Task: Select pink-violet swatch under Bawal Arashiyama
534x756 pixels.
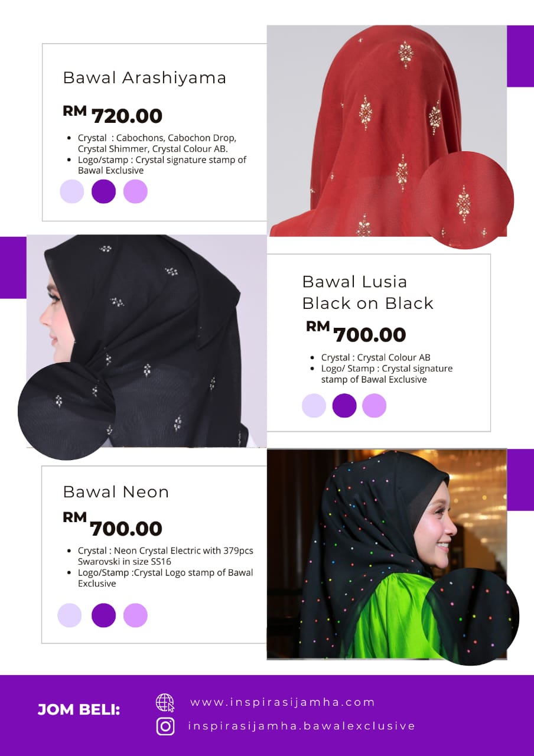Action: pos(135,191)
